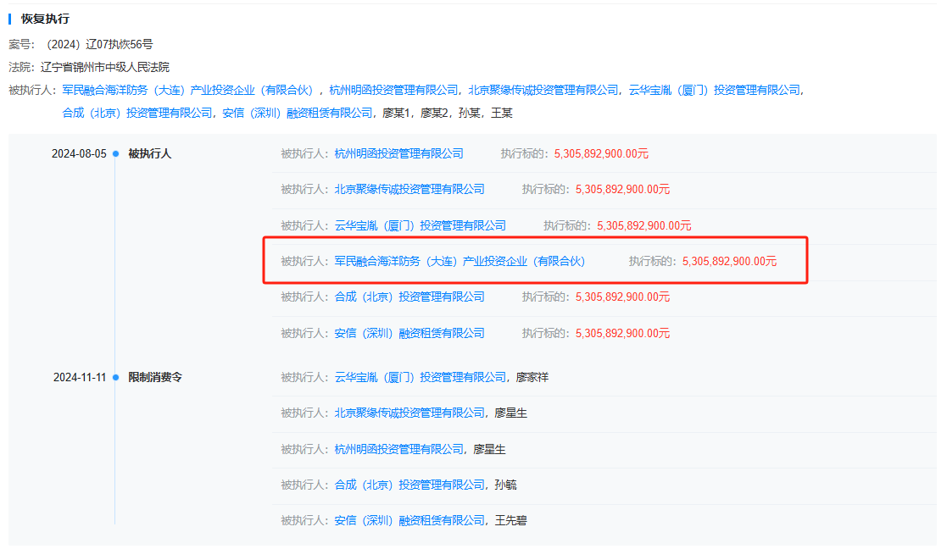Click bold 被执行人 timeline event label

[x=149, y=154]
